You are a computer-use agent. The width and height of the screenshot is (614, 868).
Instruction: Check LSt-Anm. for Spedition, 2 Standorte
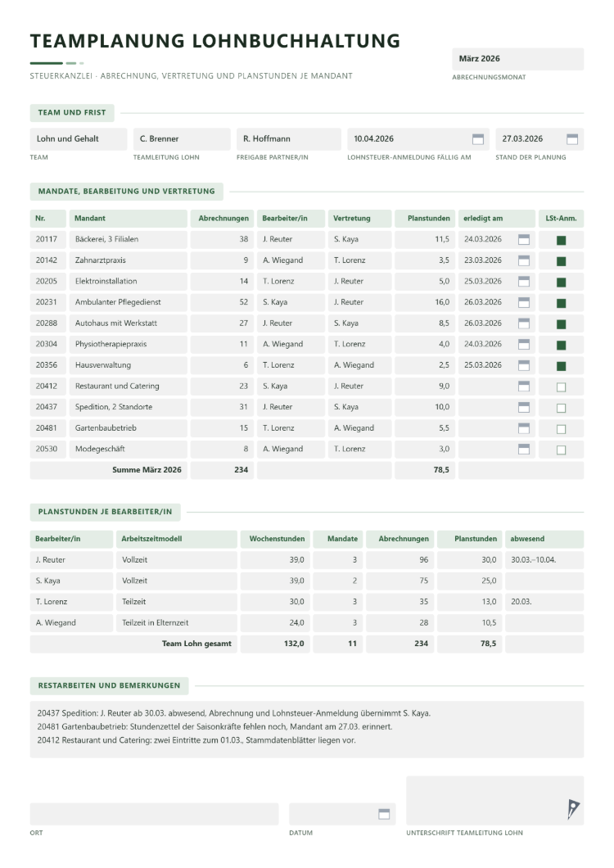coord(562,408)
